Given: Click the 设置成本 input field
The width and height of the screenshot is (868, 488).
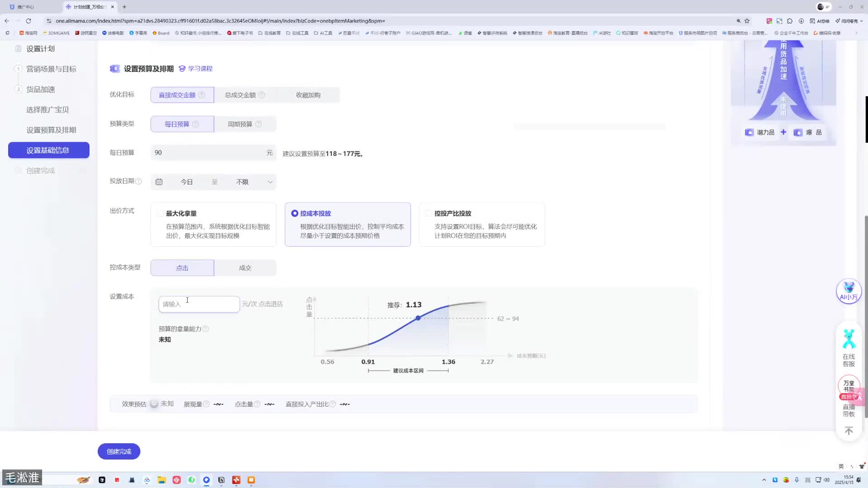Looking at the screenshot, I should click(199, 304).
